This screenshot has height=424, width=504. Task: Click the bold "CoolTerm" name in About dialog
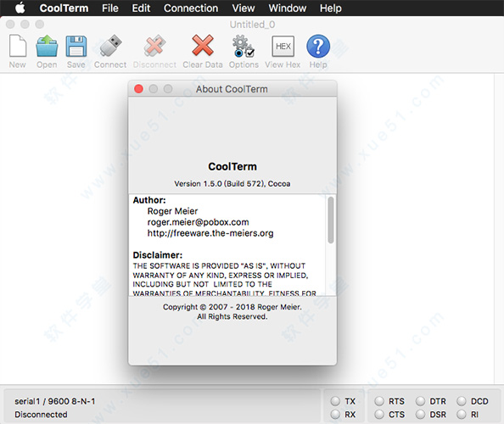(232, 166)
